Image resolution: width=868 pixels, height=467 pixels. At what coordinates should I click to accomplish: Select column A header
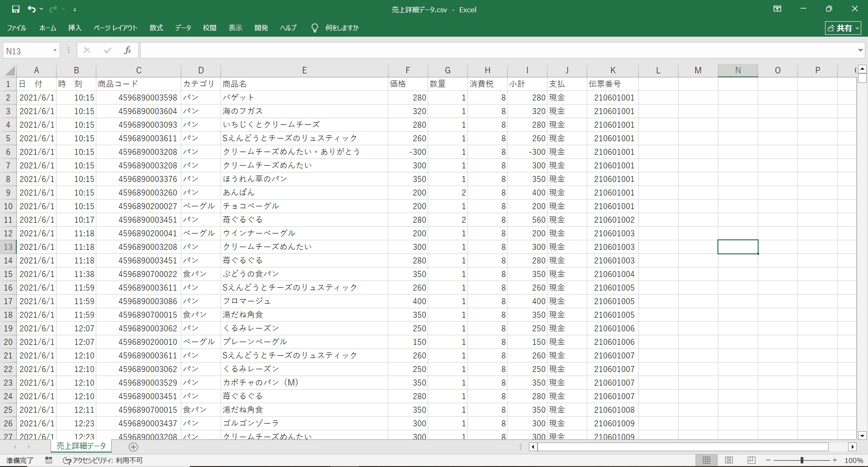pyautogui.click(x=37, y=71)
